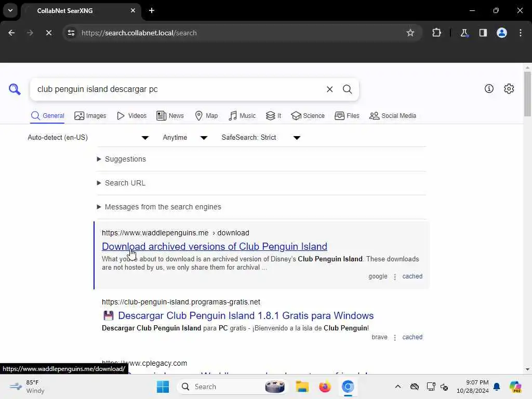Open Chrome Labs flask icon
The height and width of the screenshot is (399, 532).
464,33
